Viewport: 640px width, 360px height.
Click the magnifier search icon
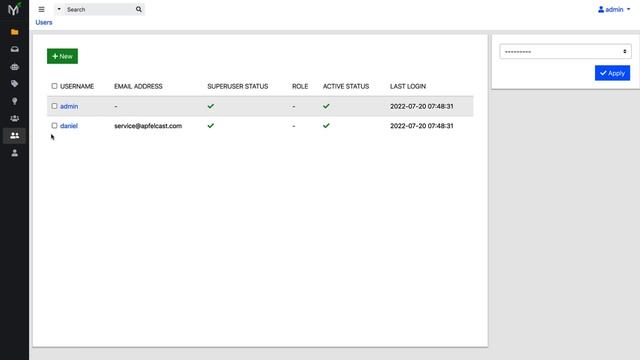[x=139, y=9]
